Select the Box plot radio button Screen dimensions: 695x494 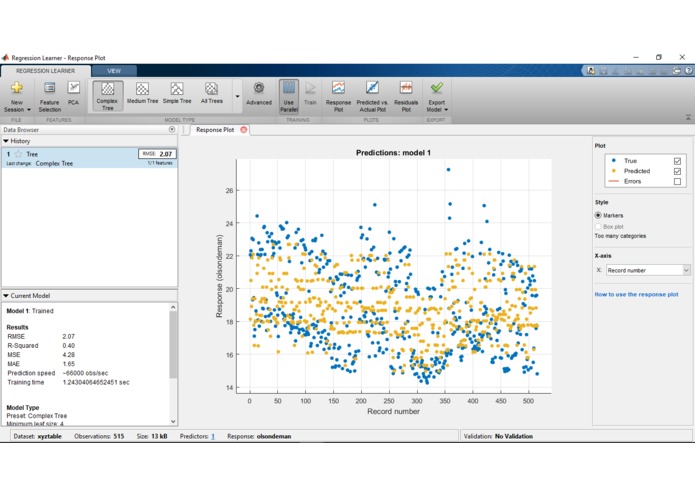[598, 226]
